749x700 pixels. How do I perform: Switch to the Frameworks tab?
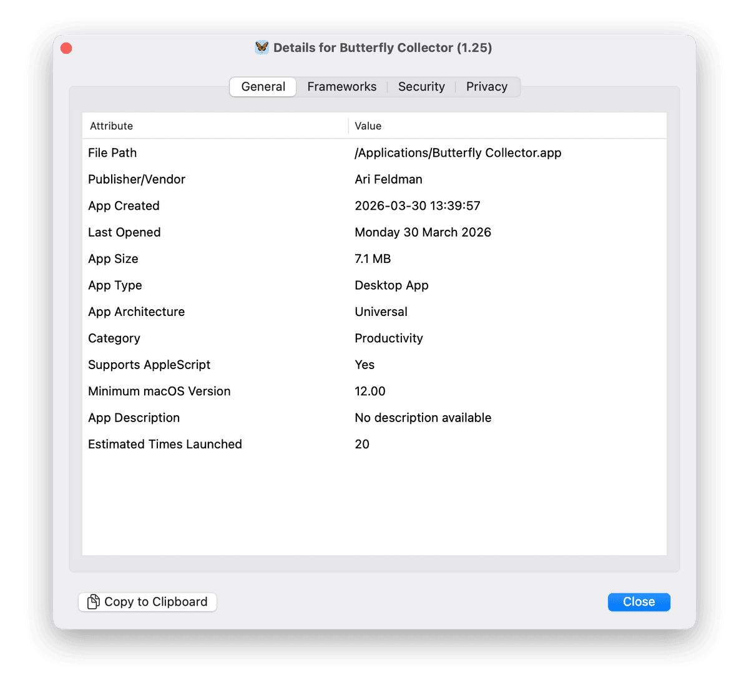point(341,87)
